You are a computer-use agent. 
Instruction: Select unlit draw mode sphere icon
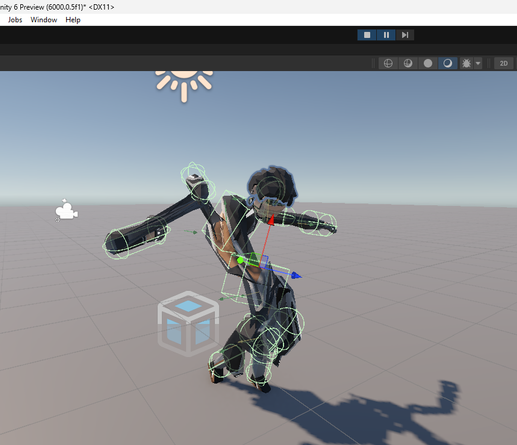428,63
